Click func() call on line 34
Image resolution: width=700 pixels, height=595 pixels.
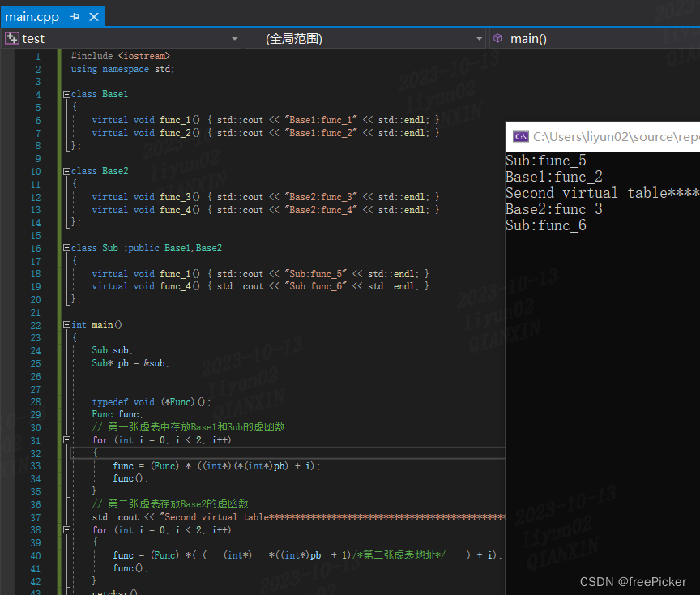point(130,478)
